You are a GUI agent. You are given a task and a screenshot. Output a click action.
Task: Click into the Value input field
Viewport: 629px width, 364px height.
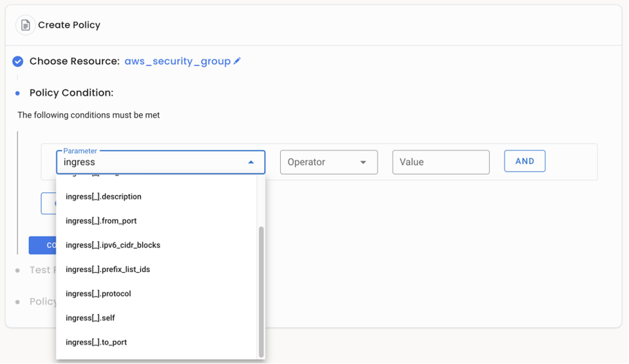tap(440, 162)
